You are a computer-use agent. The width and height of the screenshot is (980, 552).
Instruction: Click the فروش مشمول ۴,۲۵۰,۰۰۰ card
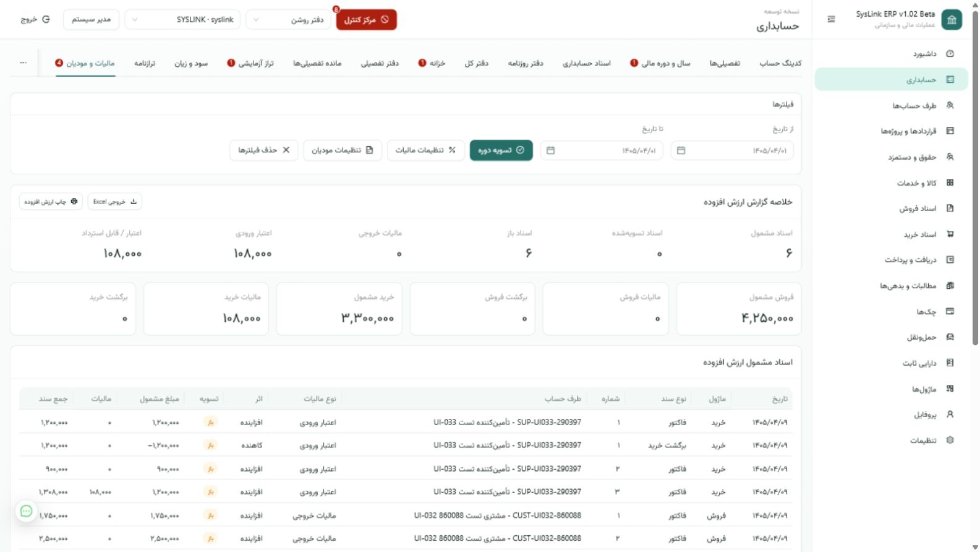click(x=739, y=309)
